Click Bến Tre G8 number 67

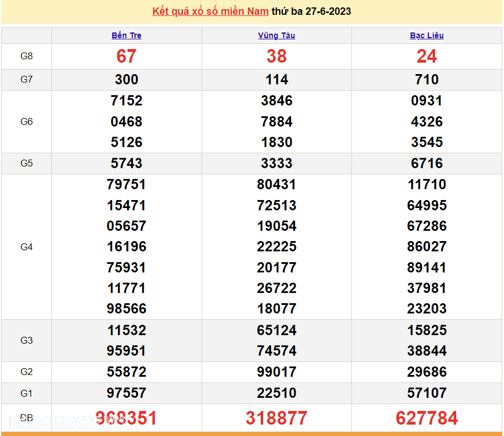tap(126, 56)
